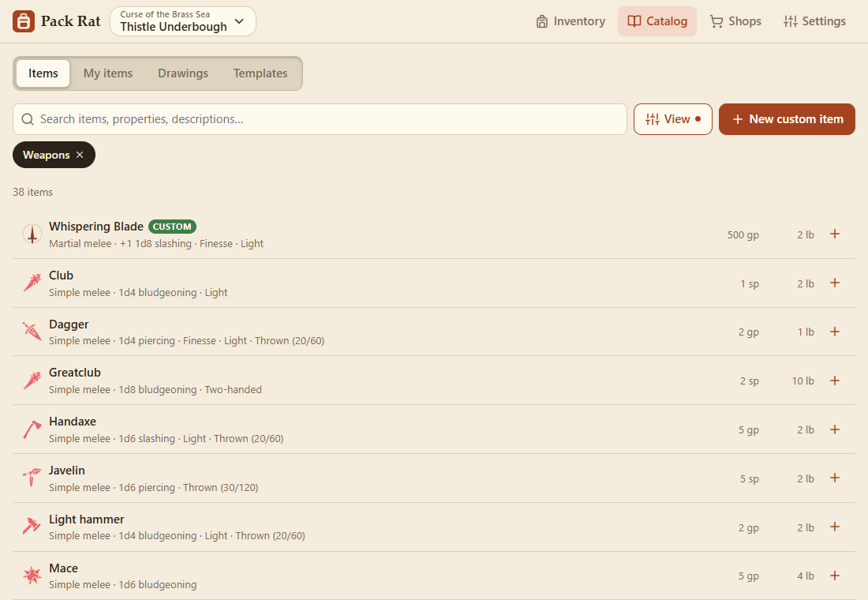The height and width of the screenshot is (600, 868).
Task: Focus the search items input field
Action: pyautogui.click(x=320, y=119)
